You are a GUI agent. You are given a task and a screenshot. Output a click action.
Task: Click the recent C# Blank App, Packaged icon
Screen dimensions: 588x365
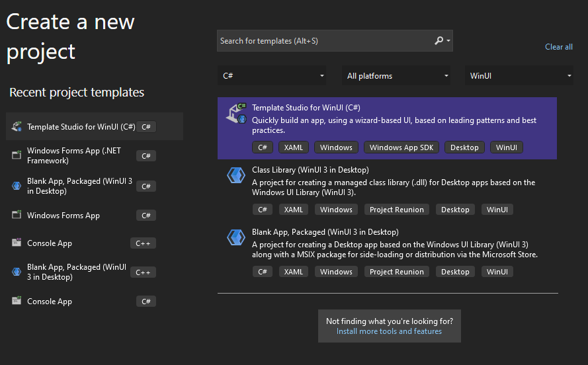(x=17, y=186)
